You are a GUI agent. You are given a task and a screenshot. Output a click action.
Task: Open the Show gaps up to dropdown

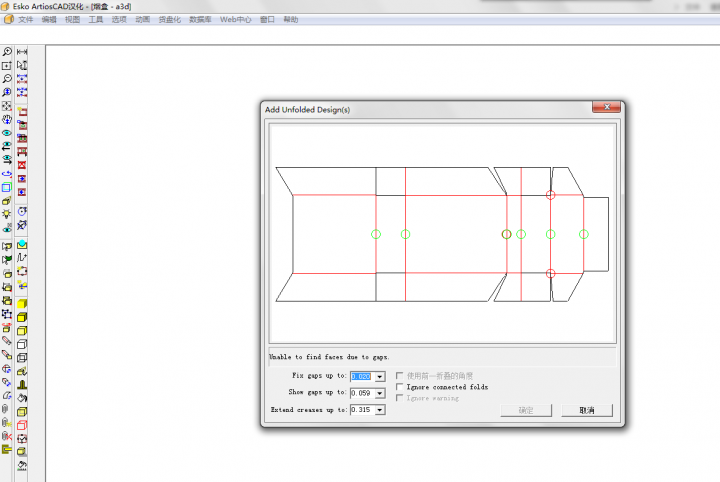point(380,393)
